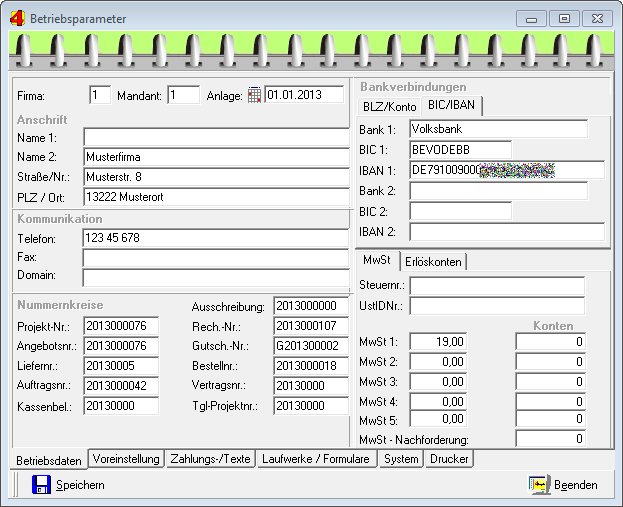The height and width of the screenshot is (507, 623).
Task: Select the BIC/IBAN tab
Action: 453,106
